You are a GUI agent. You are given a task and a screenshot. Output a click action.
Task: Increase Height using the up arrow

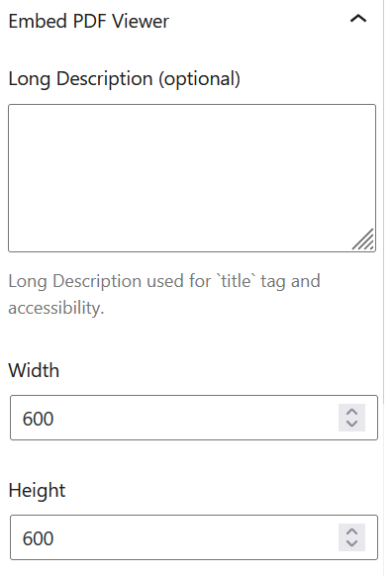352,531
